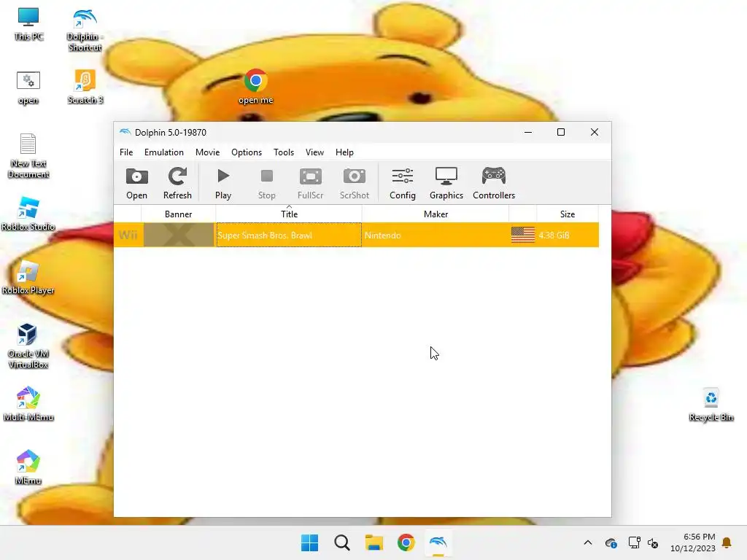
Task: Select the 'open' settings file desktop icon
Action: tap(28, 88)
